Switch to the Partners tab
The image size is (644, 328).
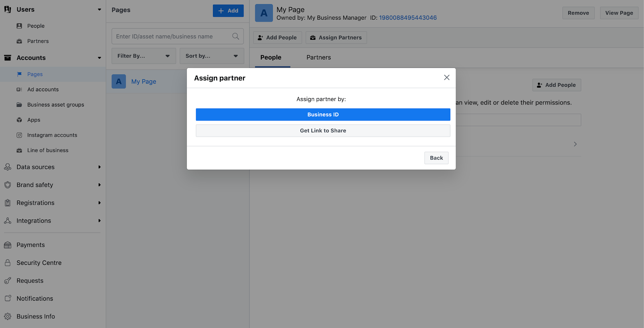pos(319,57)
